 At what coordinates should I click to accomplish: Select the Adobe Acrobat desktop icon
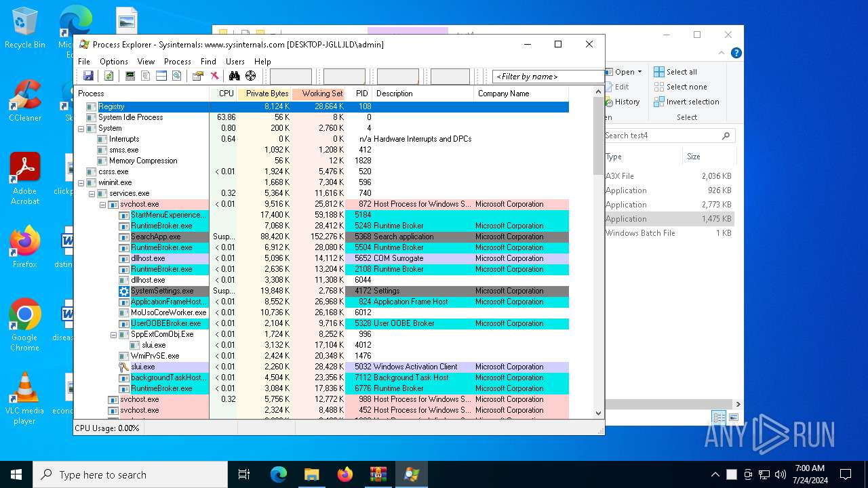tap(24, 179)
